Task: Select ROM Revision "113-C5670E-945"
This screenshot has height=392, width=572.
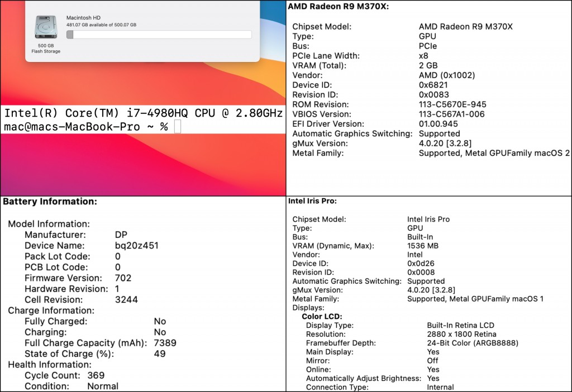Action: click(x=452, y=104)
